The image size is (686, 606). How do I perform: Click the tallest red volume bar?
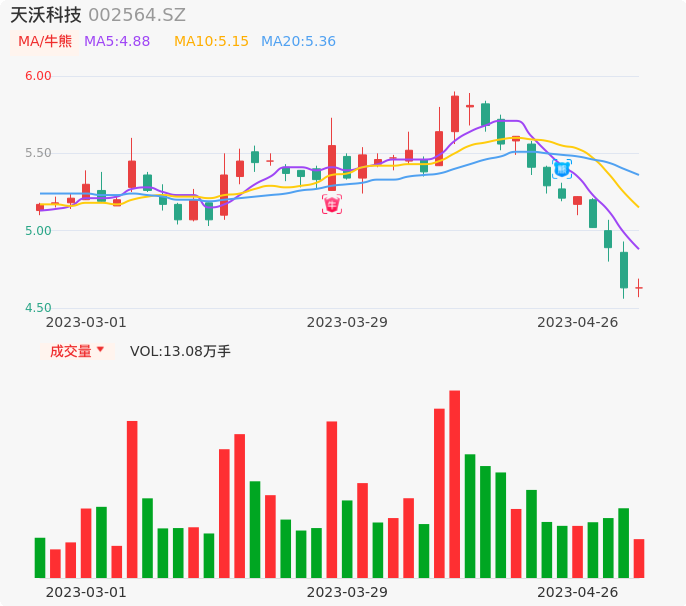[455, 484]
